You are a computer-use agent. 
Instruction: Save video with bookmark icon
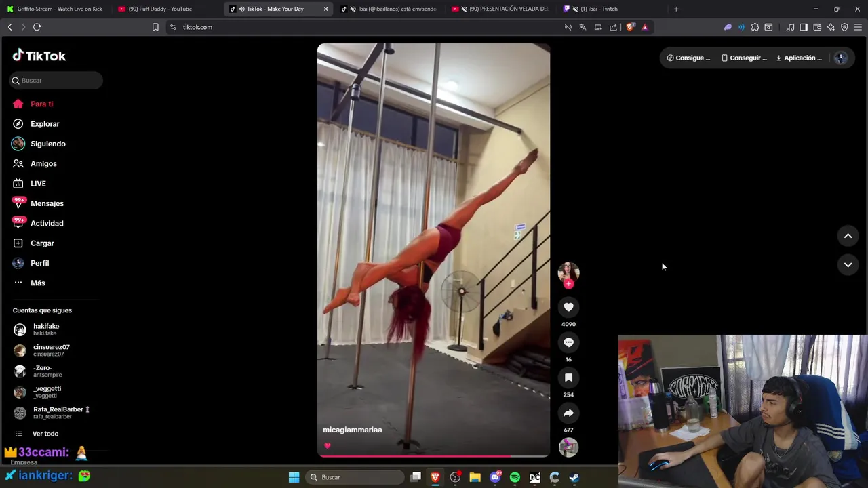coord(568,378)
